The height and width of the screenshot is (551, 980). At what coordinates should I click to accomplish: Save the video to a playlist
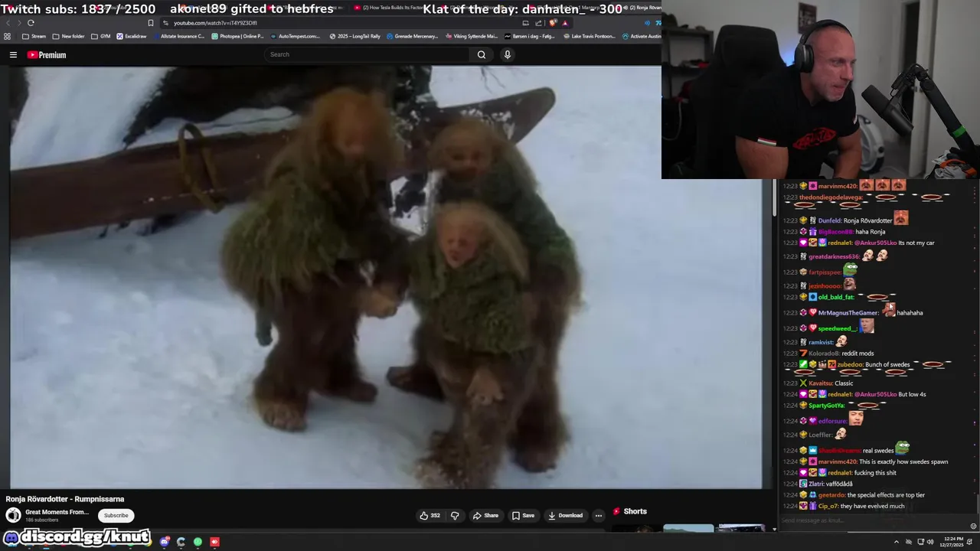tap(523, 515)
